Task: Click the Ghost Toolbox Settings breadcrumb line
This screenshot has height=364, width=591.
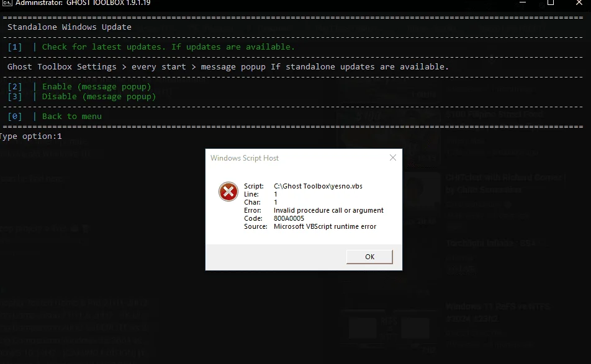Action: (x=228, y=67)
